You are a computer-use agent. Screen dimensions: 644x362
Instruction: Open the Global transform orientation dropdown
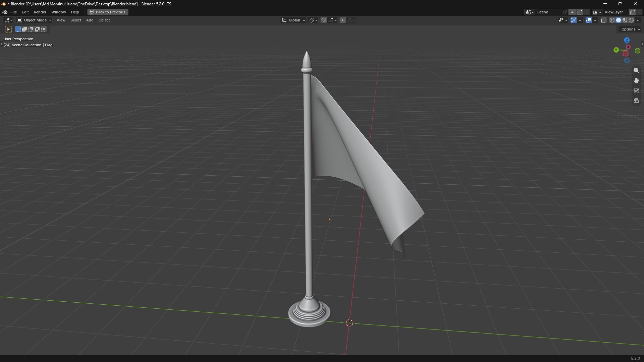pyautogui.click(x=293, y=20)
